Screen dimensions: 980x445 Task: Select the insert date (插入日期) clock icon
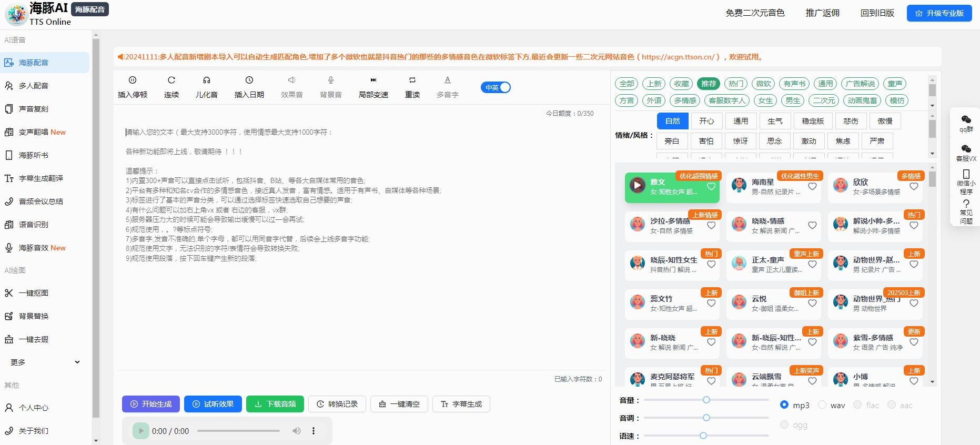point(249,80)
